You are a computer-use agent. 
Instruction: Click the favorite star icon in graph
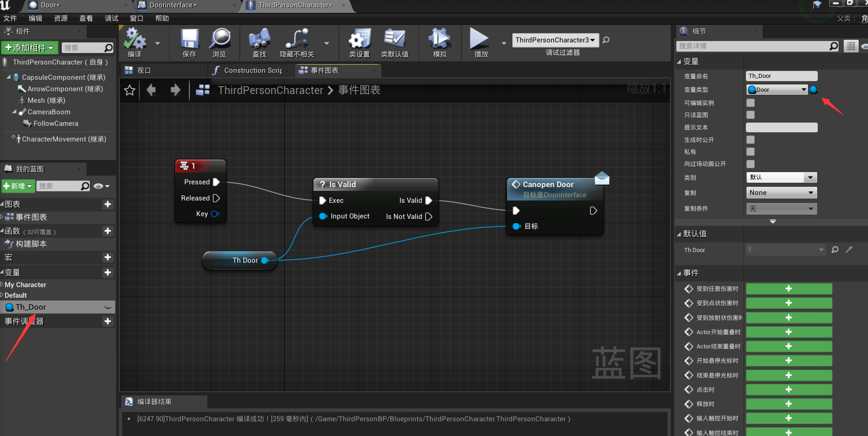(x=130, y=90)
